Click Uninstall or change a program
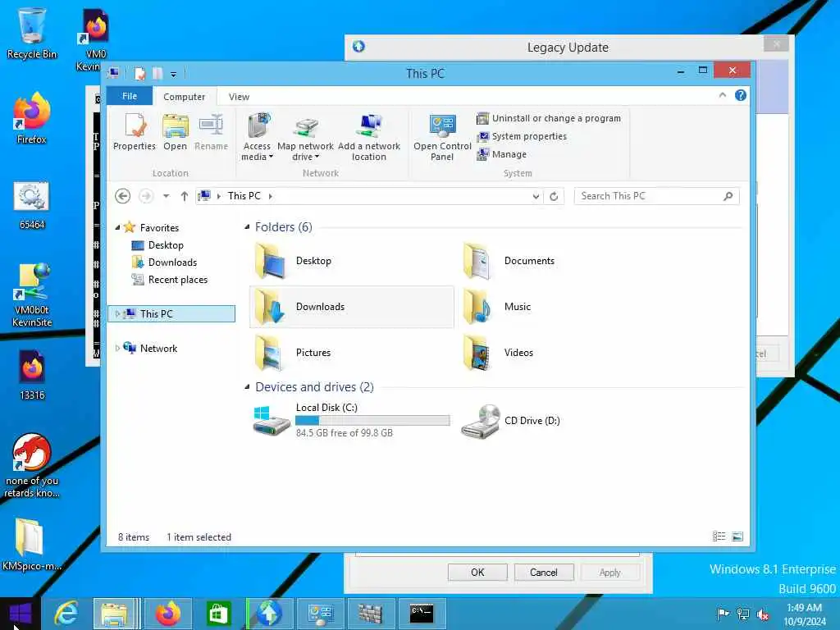Viewport: 840px width, 630px height. pos(549,118)
